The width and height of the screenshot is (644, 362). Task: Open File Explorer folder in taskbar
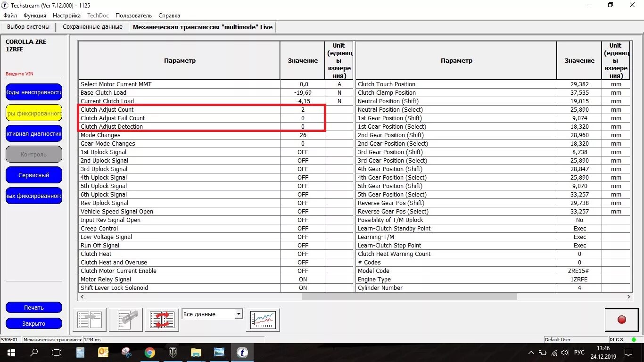(196, 353)
